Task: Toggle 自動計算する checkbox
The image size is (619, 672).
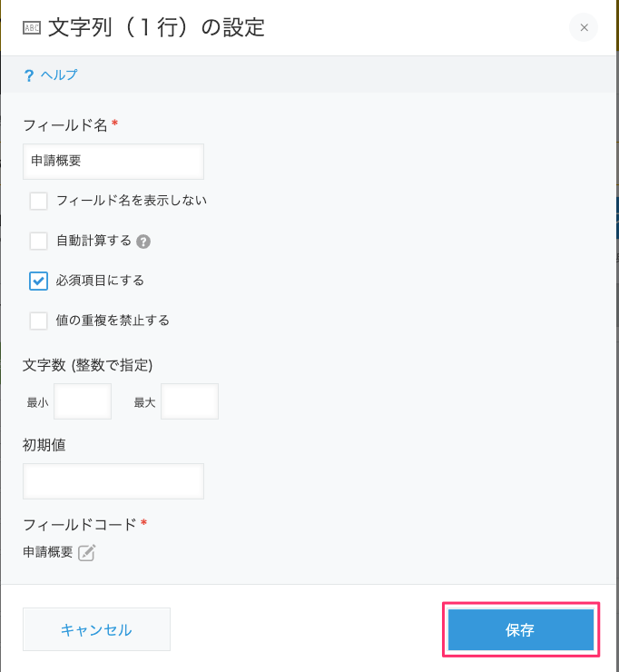Action: [x=38, y=241]
